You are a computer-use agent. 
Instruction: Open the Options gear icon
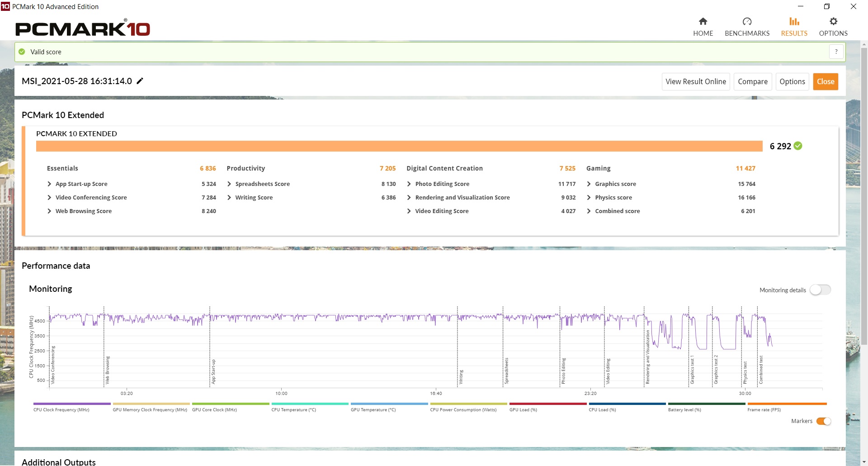pyautogui.click(x=833, y=22)
